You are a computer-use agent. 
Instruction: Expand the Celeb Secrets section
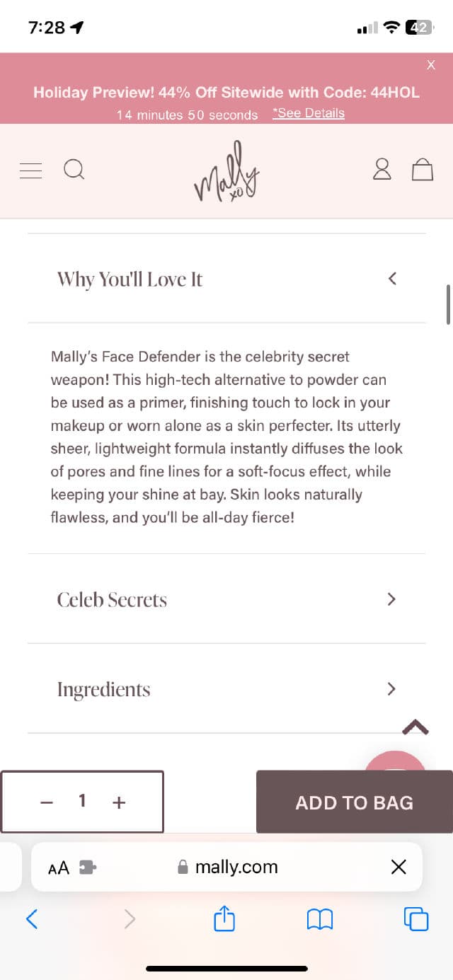tap(391, 599)
